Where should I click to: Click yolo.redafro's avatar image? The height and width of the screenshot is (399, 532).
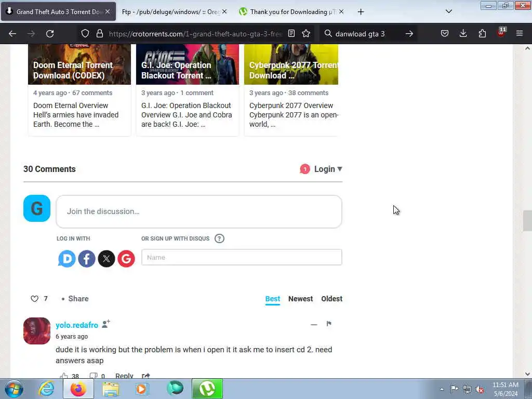37,331
